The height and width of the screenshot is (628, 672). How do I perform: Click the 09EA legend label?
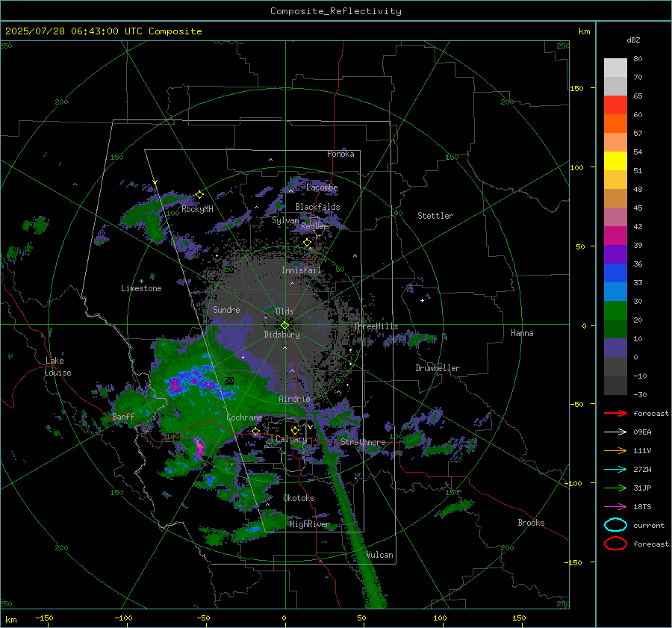tap(642, 432)
